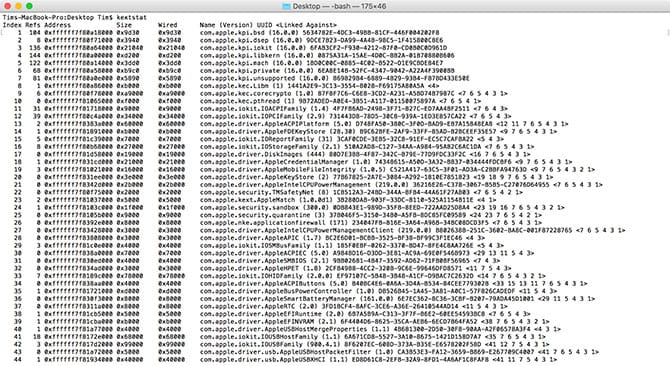The height and width of the screenshot is (366, 670).
Task: Click "com.apple.kext.AppleMatch" name
Action: 247,200
